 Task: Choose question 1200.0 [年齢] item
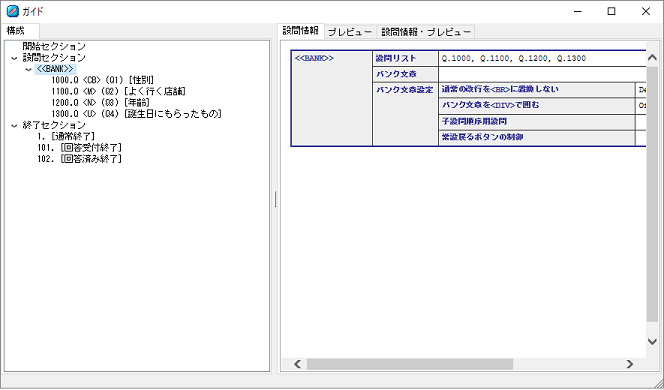tap(100, 103)
